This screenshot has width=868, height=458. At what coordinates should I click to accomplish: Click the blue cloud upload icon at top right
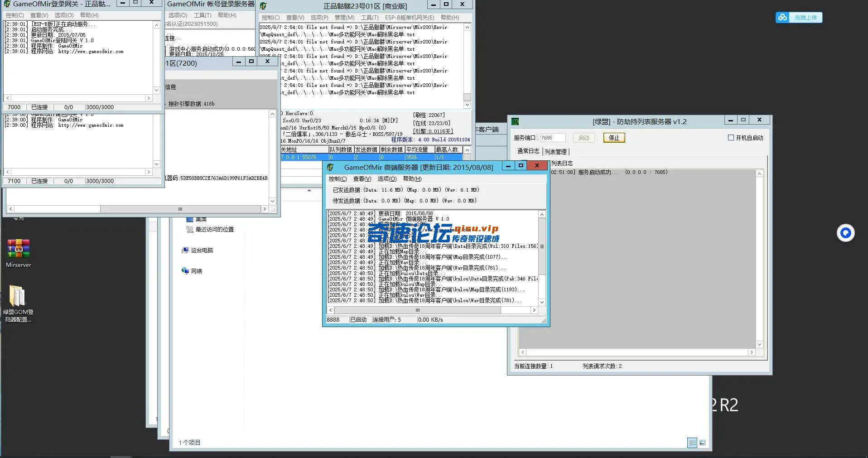782,17
